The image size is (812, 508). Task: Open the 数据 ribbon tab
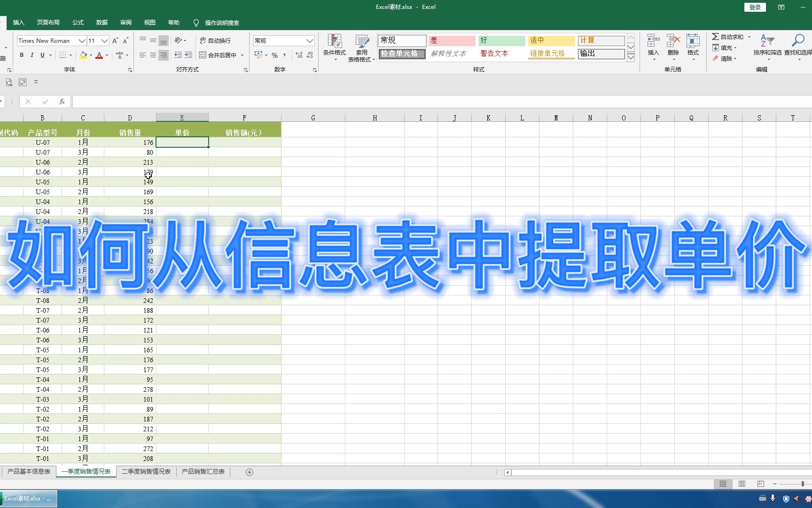point(102,23)
